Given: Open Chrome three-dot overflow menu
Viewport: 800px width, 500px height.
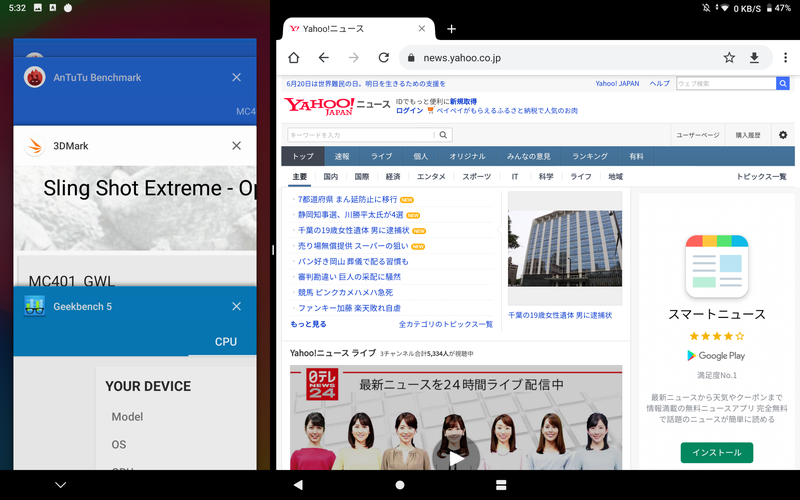Looking at the screenshot, I should click(x=785, y=58).
